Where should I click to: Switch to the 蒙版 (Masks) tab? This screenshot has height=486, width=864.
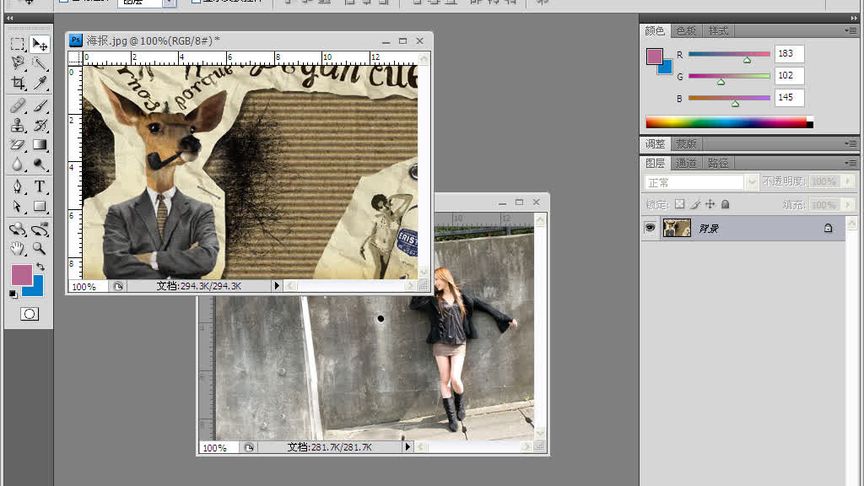[x=685, y=144]
